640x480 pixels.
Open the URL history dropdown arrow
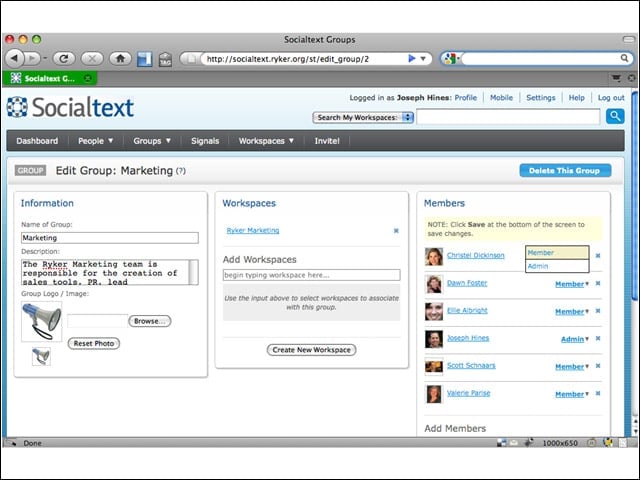point(423,59)
